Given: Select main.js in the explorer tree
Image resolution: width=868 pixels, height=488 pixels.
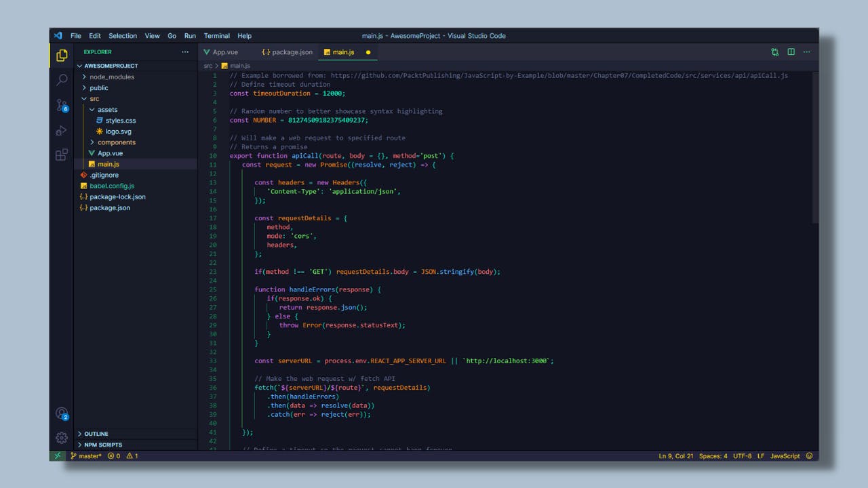Looking at the screenshot, I should click(108, 164).
